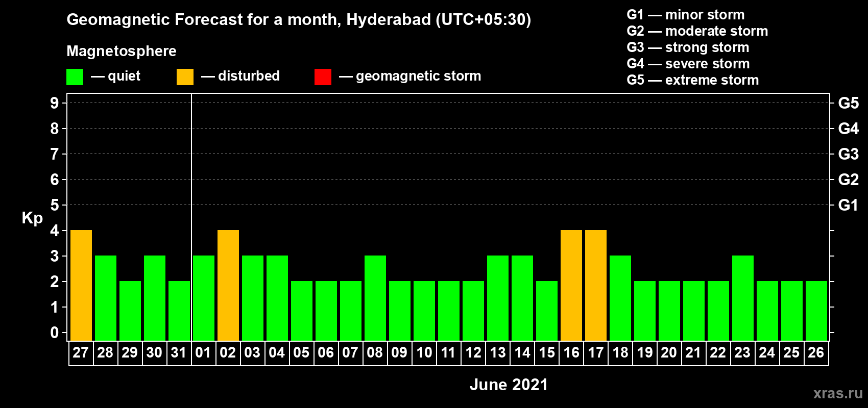Viewport: 868px width, 408px height.
Task: Click the 'G2 — moderate storm' legend line
Action: pos(697,31)
